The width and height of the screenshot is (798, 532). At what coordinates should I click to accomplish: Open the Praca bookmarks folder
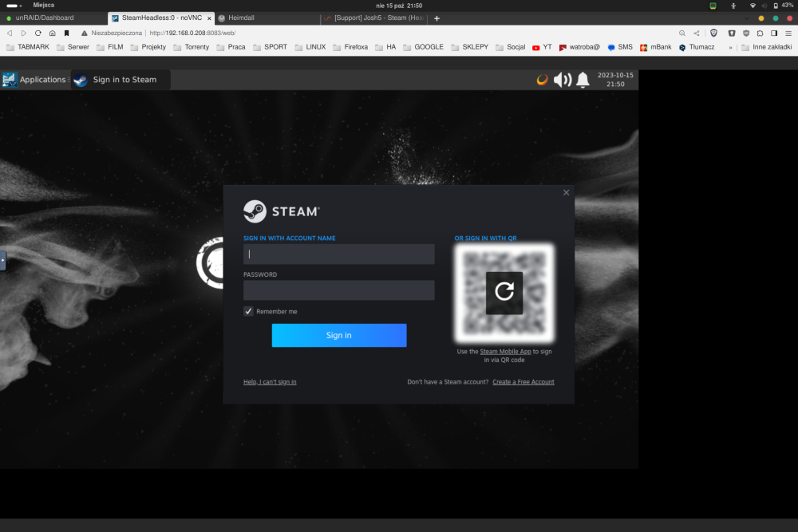[231, 47]
